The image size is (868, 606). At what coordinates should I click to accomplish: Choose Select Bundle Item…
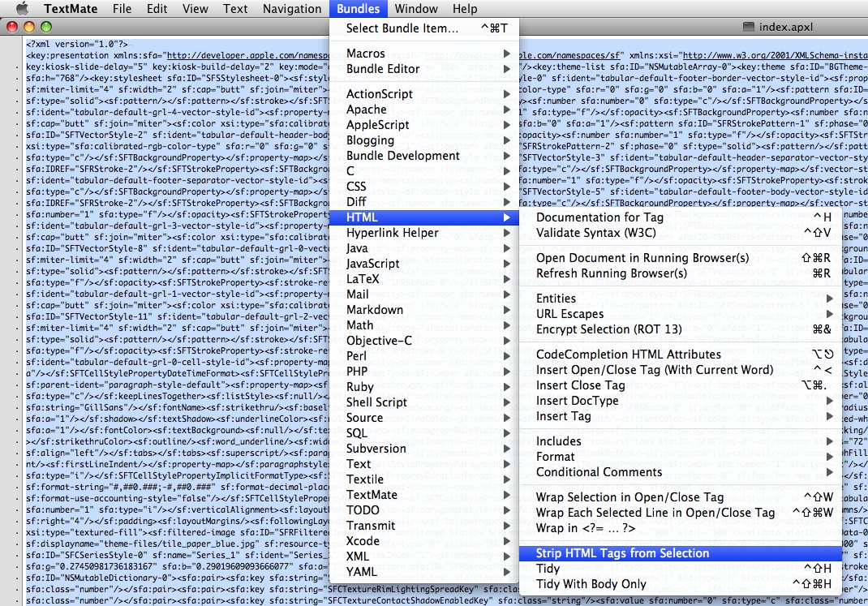[424, 28]
